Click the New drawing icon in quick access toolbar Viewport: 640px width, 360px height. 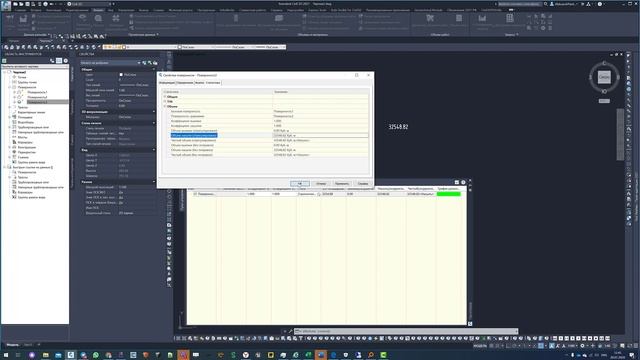point(15,4)
